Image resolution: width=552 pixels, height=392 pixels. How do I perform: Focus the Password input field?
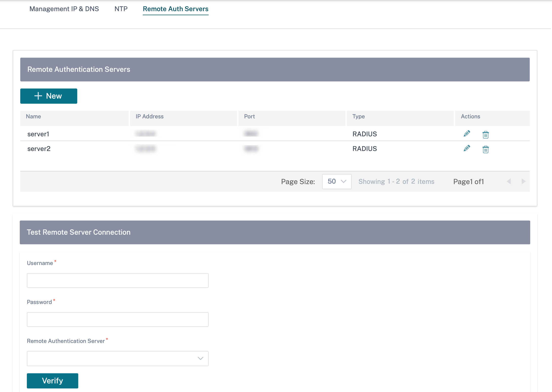117,319
